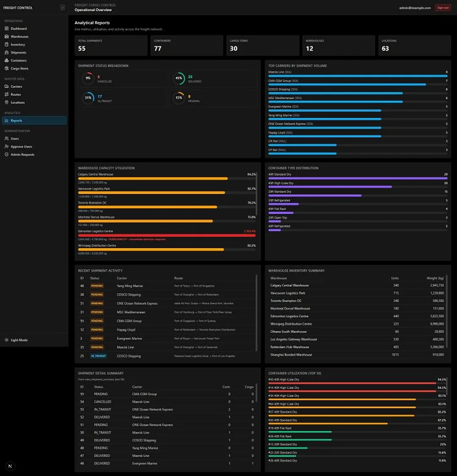The height and width of the screenshot is (476, 457).
Task: Select the Reports menu entry
Action: click(34, 121)
